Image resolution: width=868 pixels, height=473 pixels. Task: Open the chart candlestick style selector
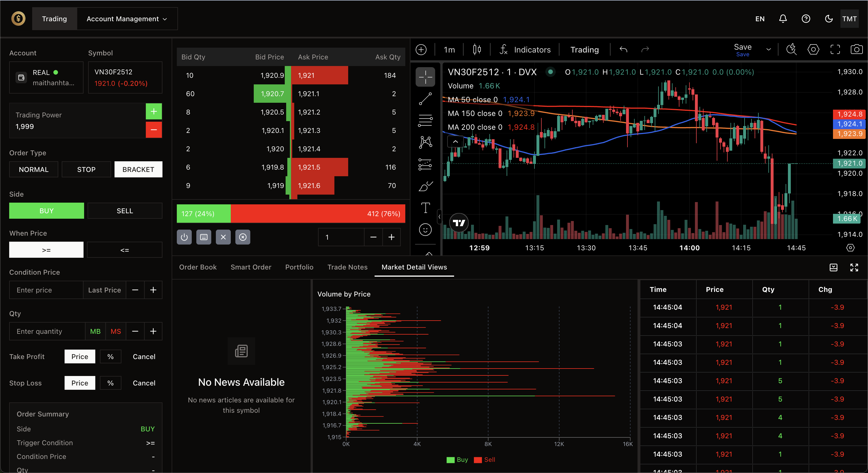476,50
